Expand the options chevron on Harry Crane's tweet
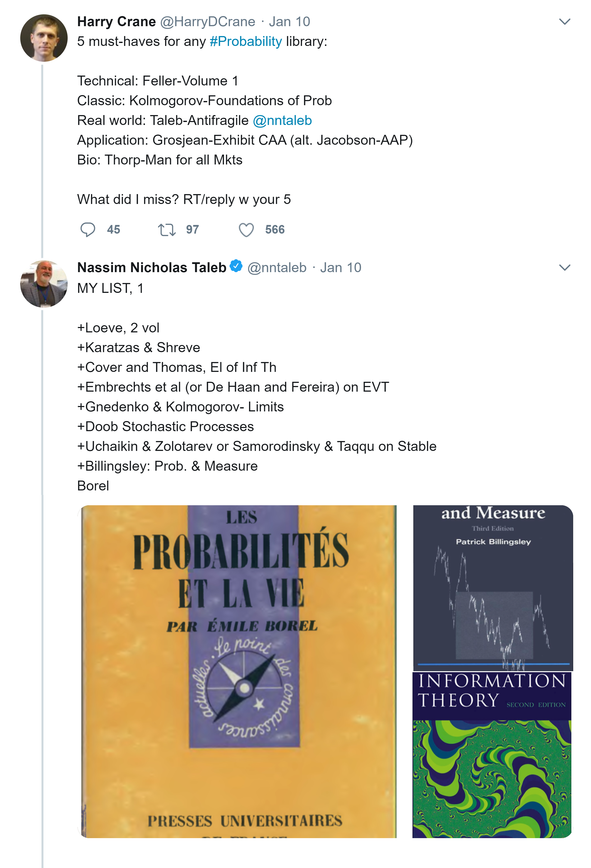Screen dimensions: 591x868 click(565, 22)
